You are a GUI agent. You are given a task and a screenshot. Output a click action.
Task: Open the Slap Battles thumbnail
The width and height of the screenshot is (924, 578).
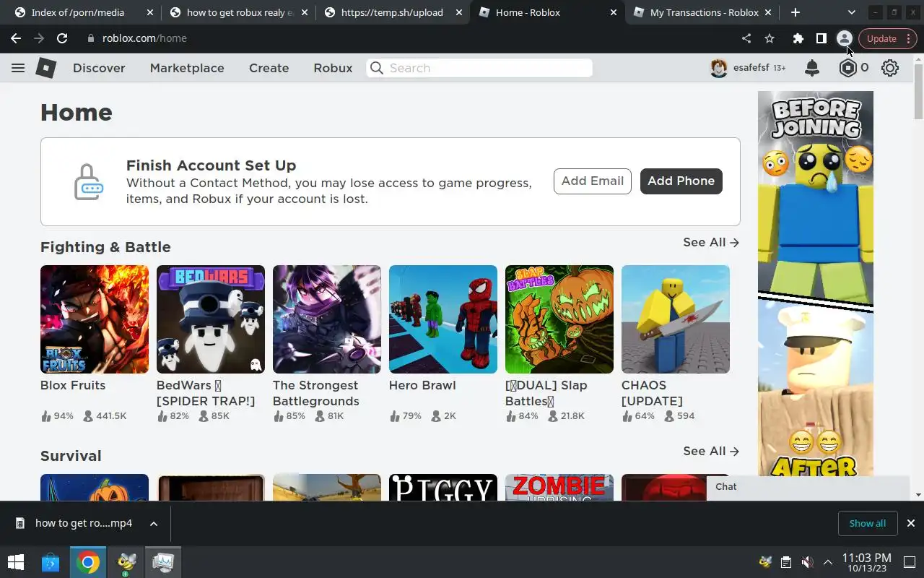[x=559, y=319]
